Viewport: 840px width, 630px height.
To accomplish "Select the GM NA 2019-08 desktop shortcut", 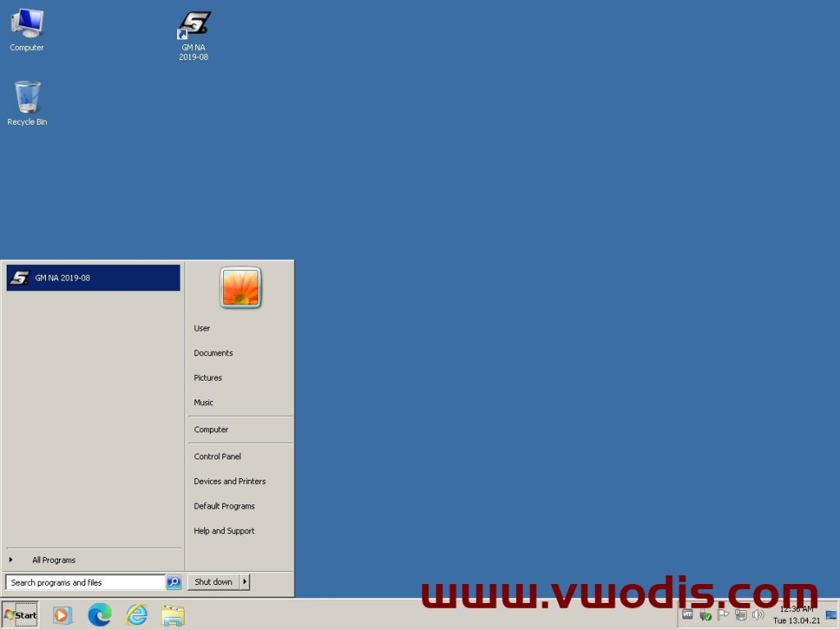I will click(194, 36).
